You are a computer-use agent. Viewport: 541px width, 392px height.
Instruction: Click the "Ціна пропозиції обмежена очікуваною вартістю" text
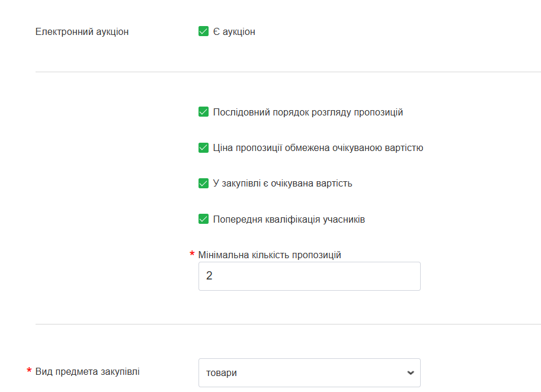point(318,148)
